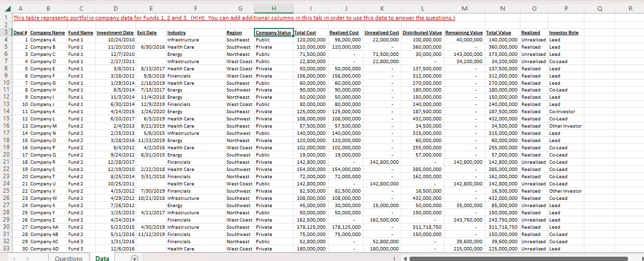Select Company AA's Total Cost 178,125,000
This screenshot has height=261, width=644.
[x=310, y=227]
